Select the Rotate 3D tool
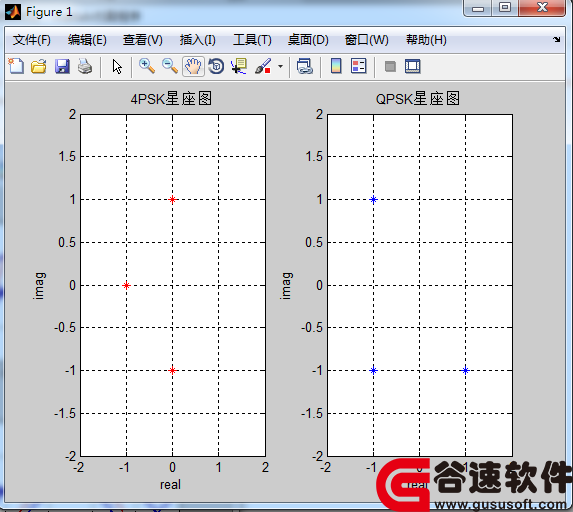This screenshot has height=512, width=573. (x=216, y=67)
